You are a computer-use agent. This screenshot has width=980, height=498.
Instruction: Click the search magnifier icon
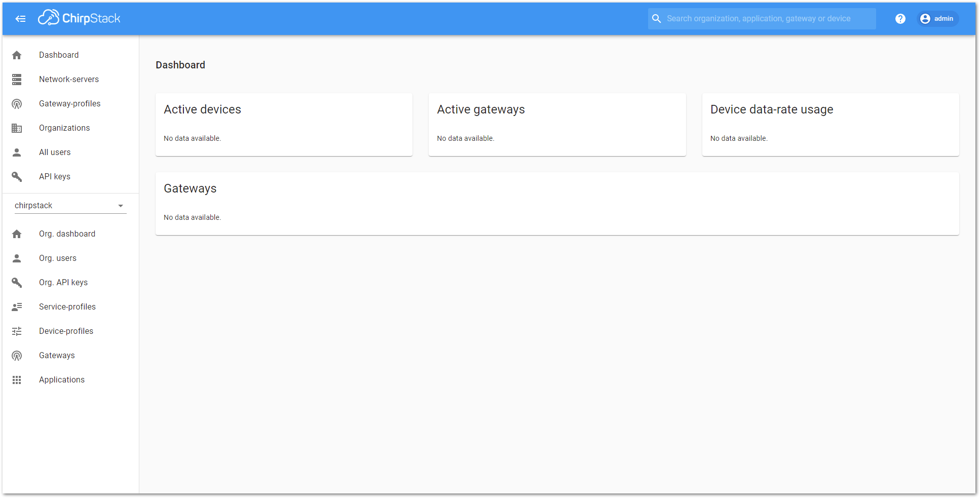click(656, 19)
